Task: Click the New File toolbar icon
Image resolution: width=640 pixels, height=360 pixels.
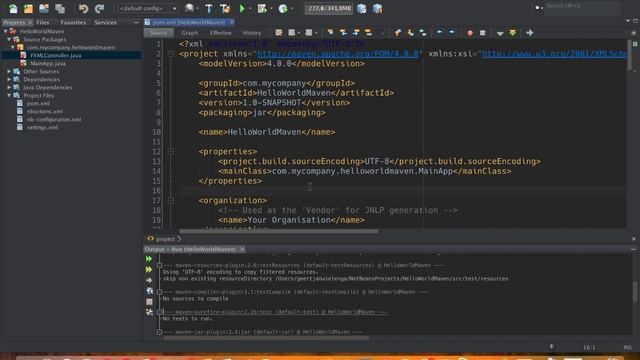Action: click(13, 8)
